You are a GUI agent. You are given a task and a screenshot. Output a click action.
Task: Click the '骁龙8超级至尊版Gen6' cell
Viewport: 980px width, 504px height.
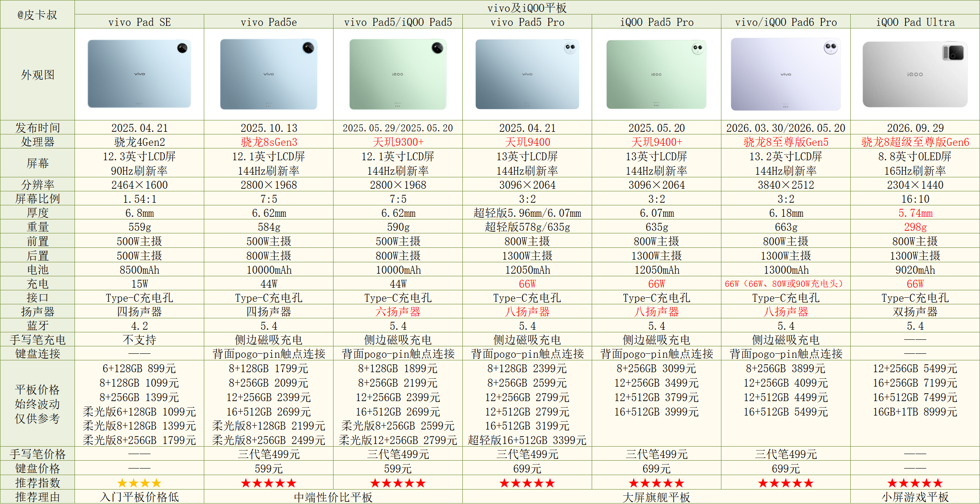click(915, 142)
